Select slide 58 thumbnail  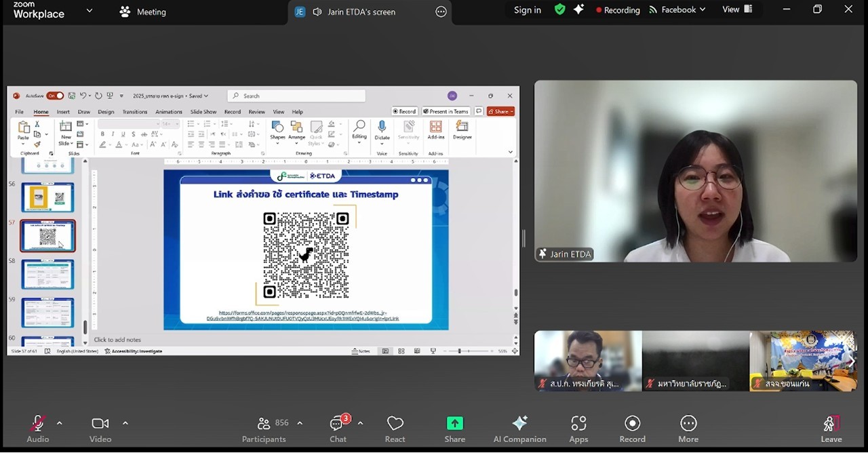coord(47,275)
